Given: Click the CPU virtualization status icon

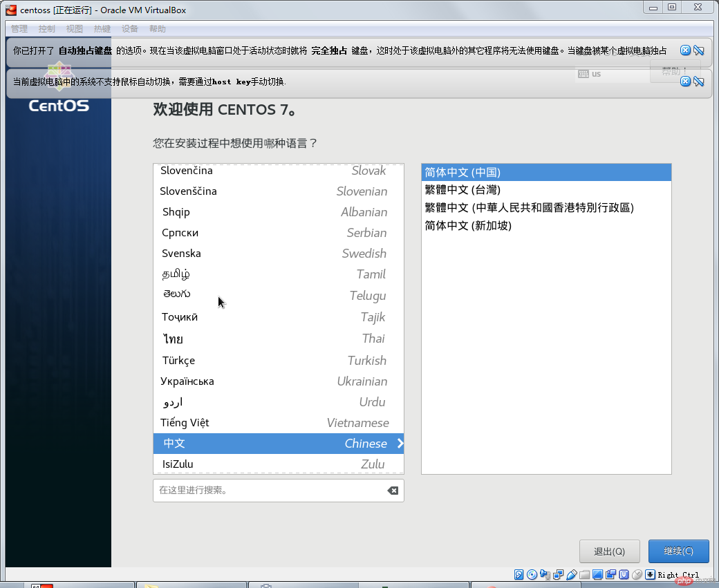Looking at the screenshot, I should pos(624,574).
